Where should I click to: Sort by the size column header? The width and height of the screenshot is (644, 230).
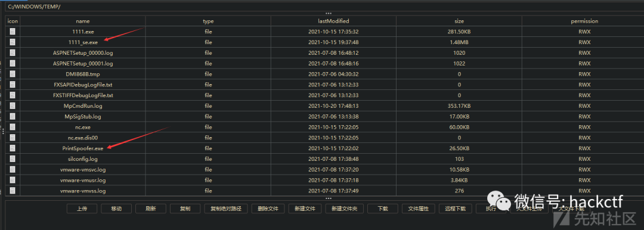click(x=459, y=21)
